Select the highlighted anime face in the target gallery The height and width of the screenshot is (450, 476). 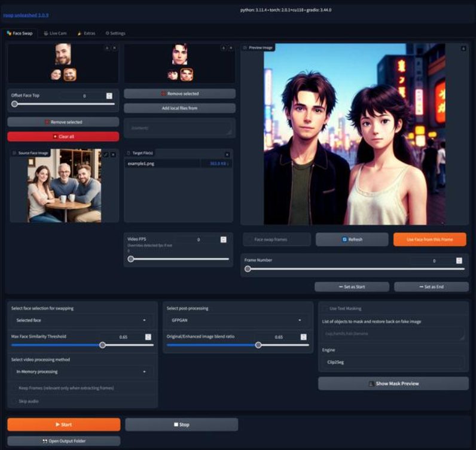[x=187, y=75]
